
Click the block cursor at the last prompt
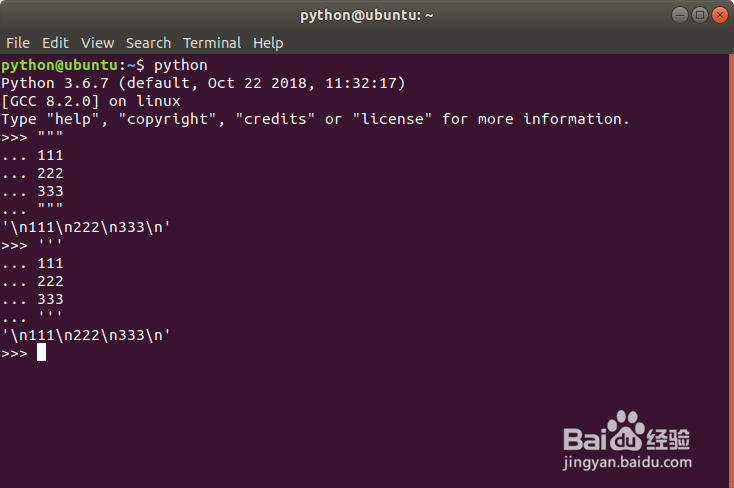coord(41,353)
